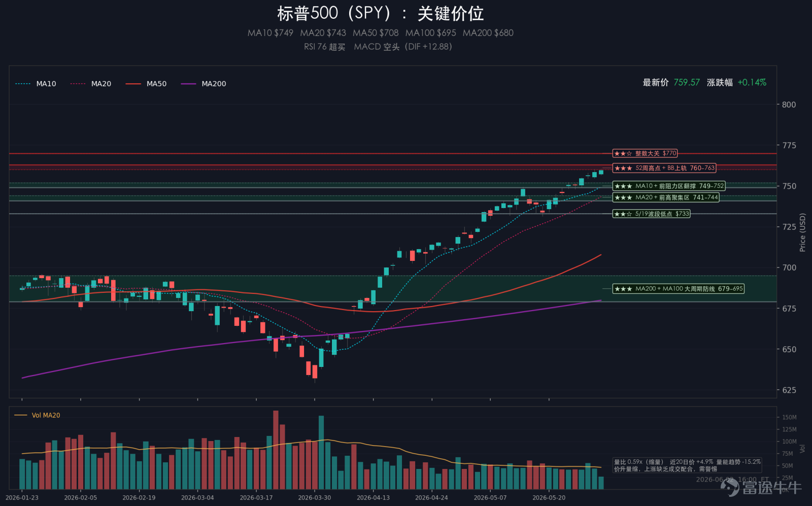Click the 涨跌幅 +0.14% change value
This screenshot has width=812, height=506.
pos(736,82)
